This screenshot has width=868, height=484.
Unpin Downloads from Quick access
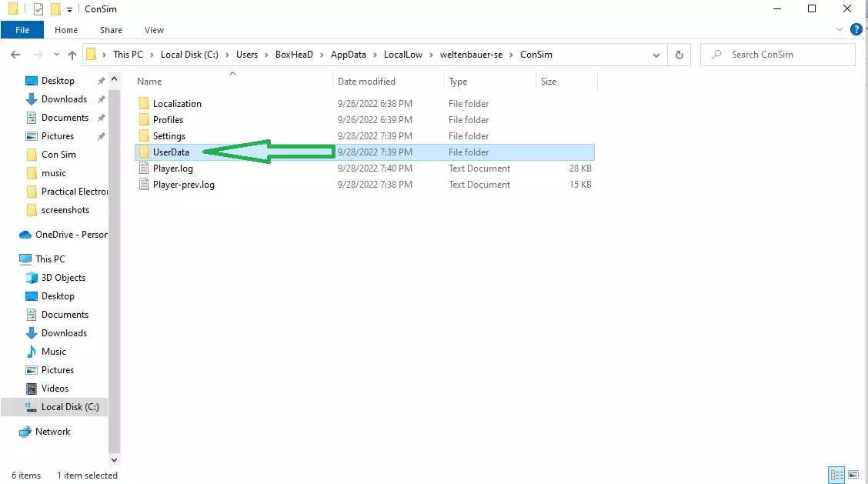point(102,99)
